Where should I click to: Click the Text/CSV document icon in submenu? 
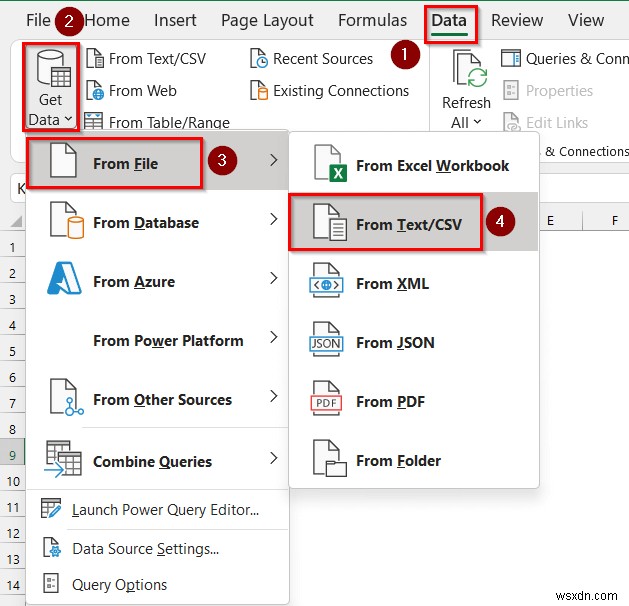[330, 222]
